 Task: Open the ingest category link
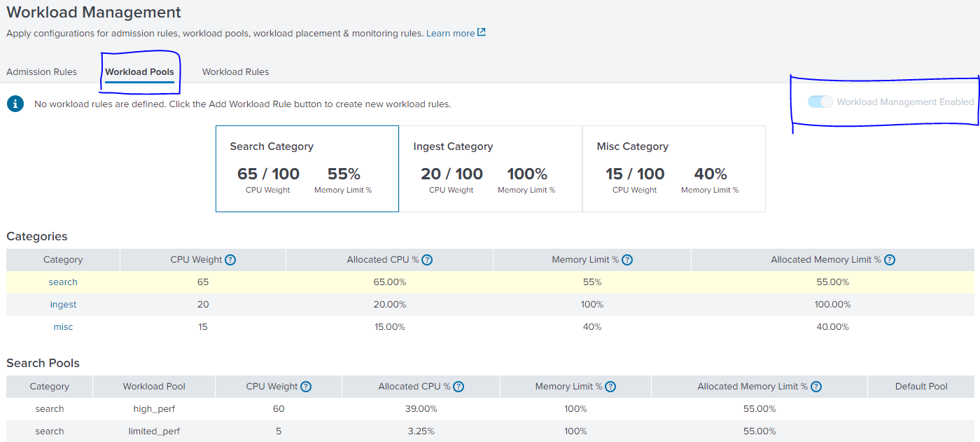pyautogui.click(x=63, y=305)
